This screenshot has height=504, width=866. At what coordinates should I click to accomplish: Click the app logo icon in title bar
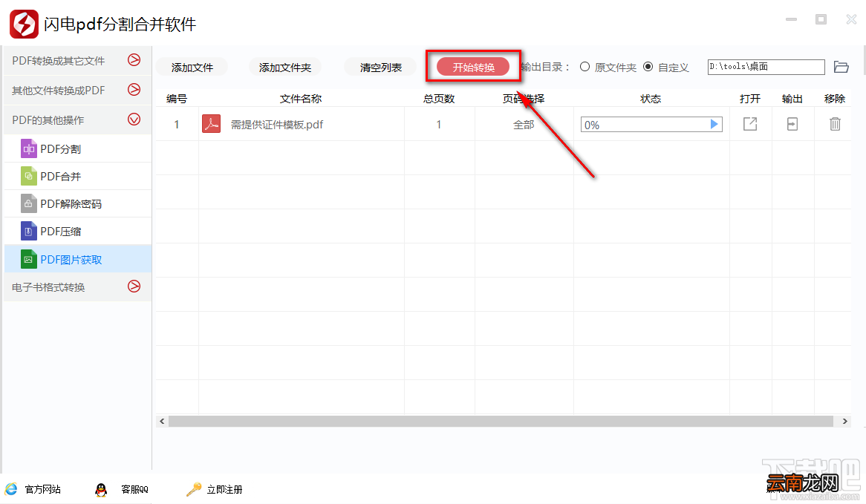coord(25,24)
